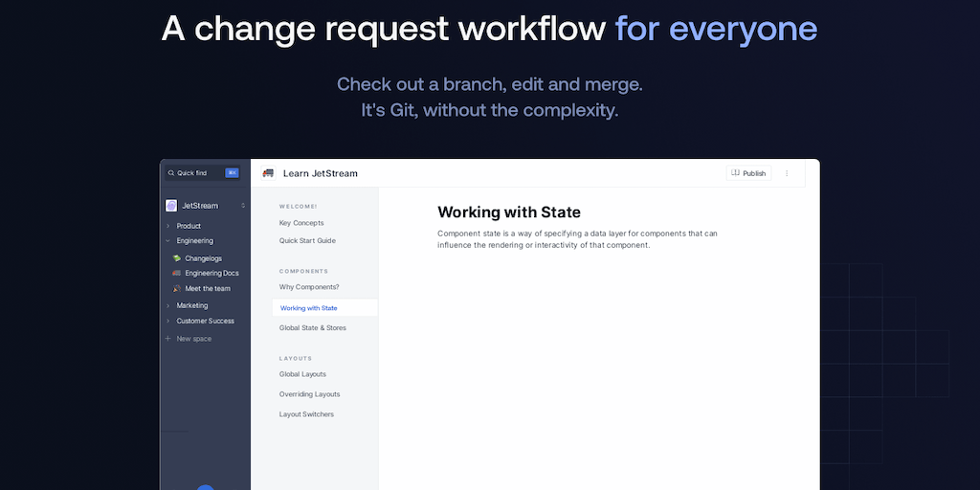
Task: Expand the Product space chevron
Action: pyautogui.click(x=167, y=226)
